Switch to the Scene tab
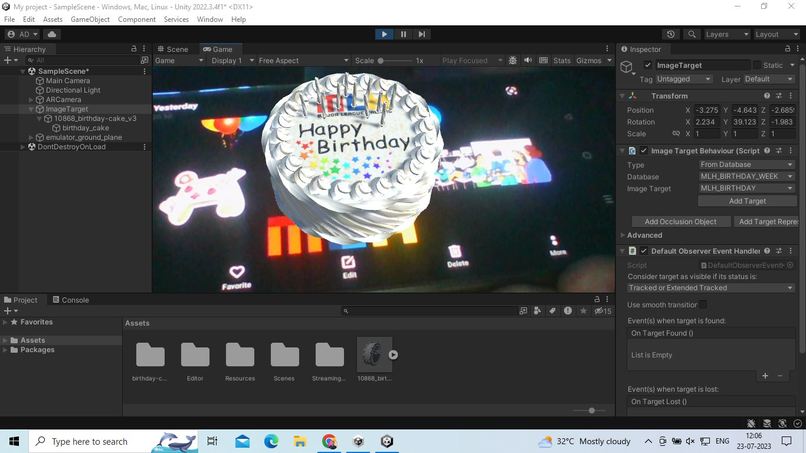This screenshot has height=453, width=806. tap(173, 49)
